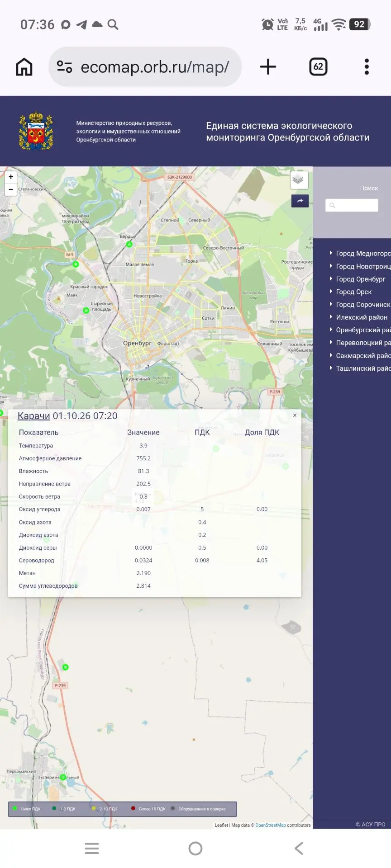The width and height of the screenshot is (391, 868).
Task: Select green station marker near Бёрды
Action: (x=129, y=244)
